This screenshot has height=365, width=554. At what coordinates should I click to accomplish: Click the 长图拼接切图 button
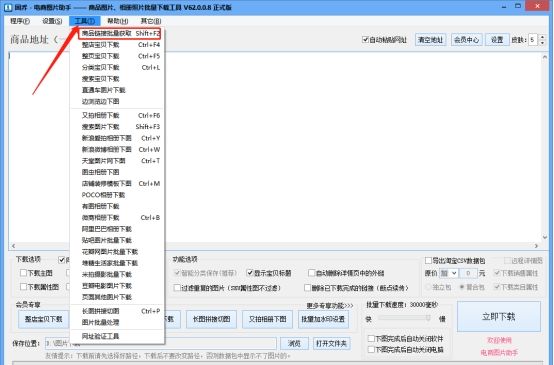click(x=211, y=319)
